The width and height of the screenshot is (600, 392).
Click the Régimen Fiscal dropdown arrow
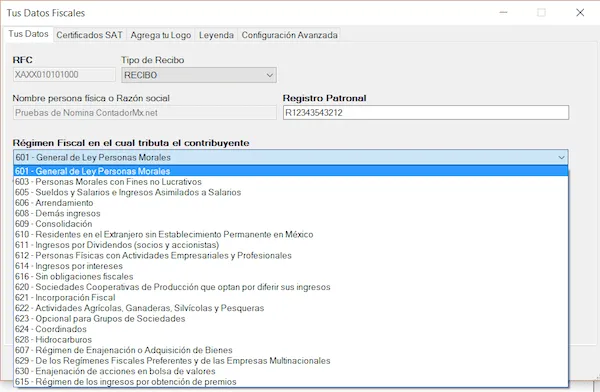point(561,157)
